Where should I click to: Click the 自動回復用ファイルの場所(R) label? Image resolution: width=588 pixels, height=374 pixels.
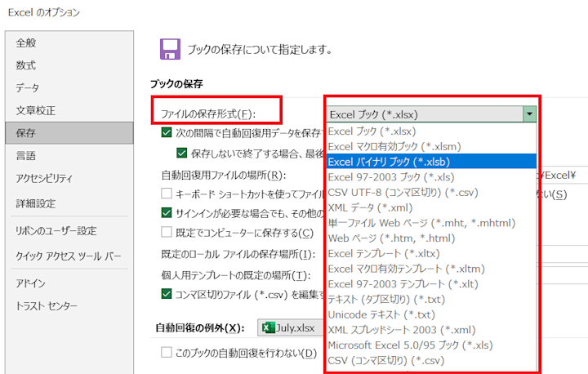point(224,176)
